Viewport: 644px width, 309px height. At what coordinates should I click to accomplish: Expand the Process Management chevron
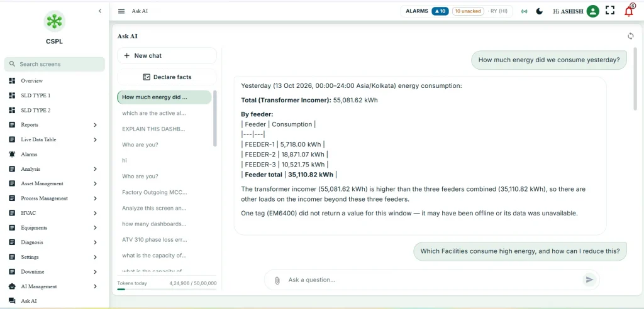(96, 198)
